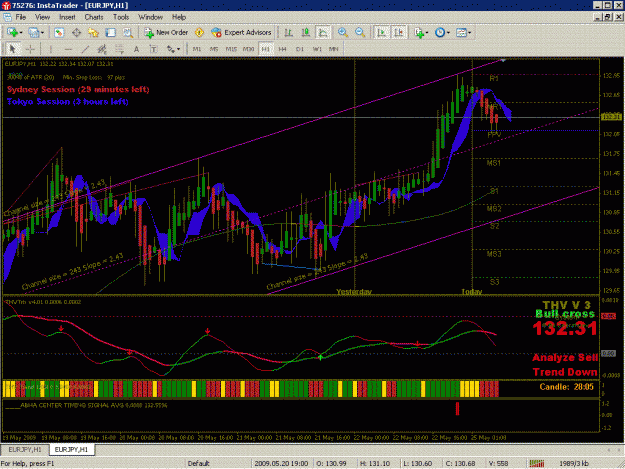Open the Tools menu
Image resolution: width=625 pixels, height=469 pixels.
pos(121,17)
